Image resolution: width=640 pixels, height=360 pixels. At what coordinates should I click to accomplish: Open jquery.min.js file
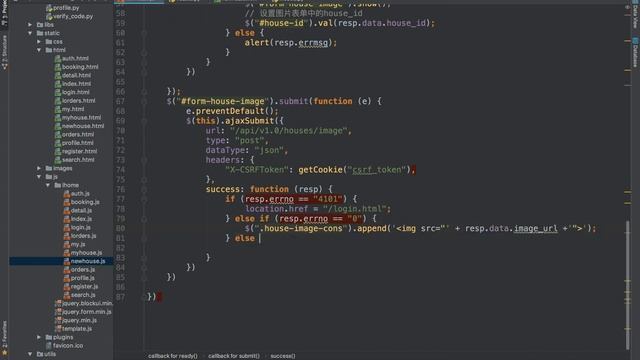click(x=76, y=320)
